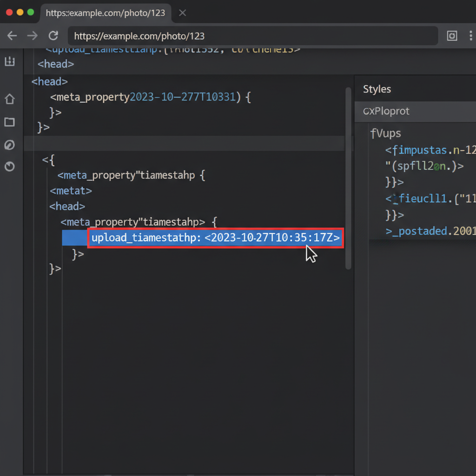
Task: Open the three-dot browser menu
Action: click(x=470, y=35)
